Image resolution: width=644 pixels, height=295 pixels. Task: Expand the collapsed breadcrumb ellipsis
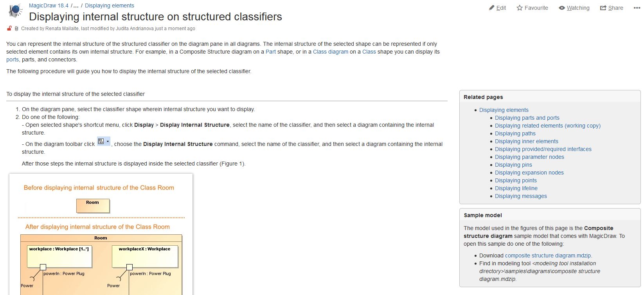point(76,5)
